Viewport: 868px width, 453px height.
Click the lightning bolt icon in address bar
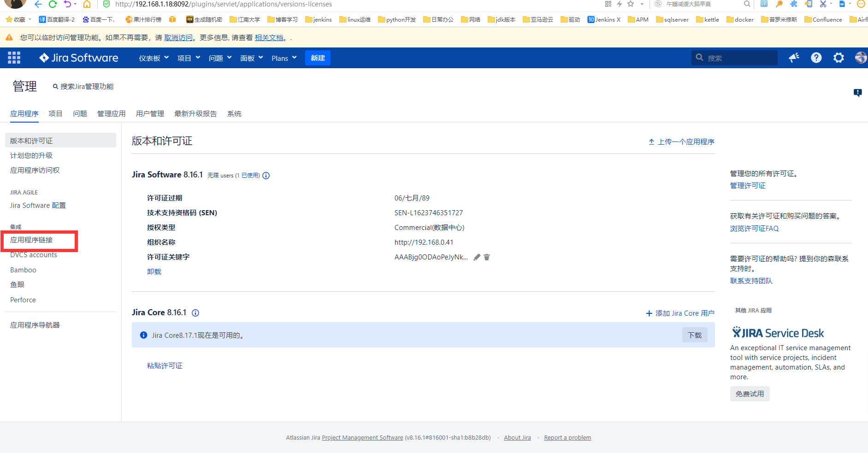click(620, 4)
